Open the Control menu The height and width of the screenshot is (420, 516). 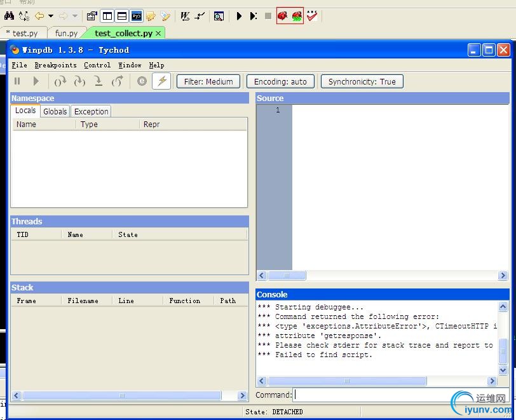point(97,65)
